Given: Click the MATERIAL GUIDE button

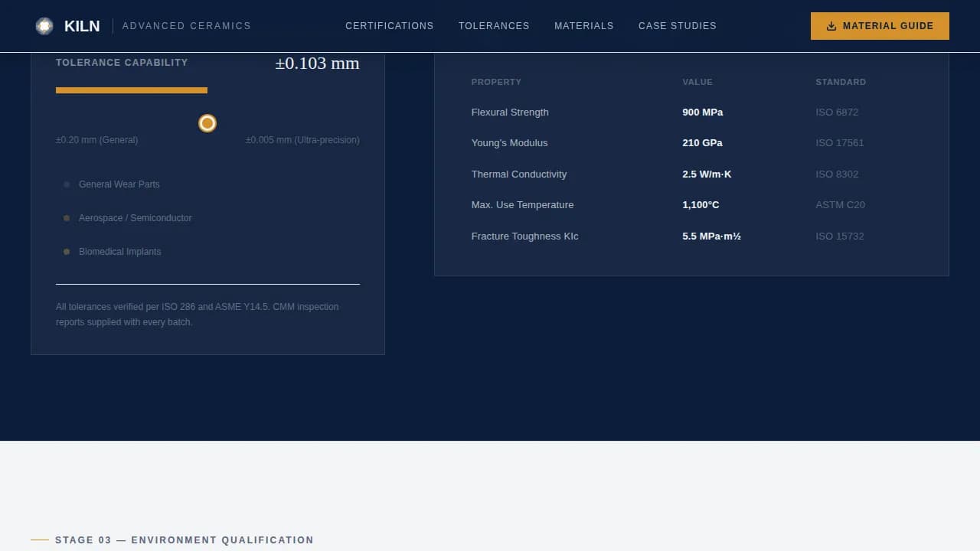Looking at the screenshot, I should (880, 25).
